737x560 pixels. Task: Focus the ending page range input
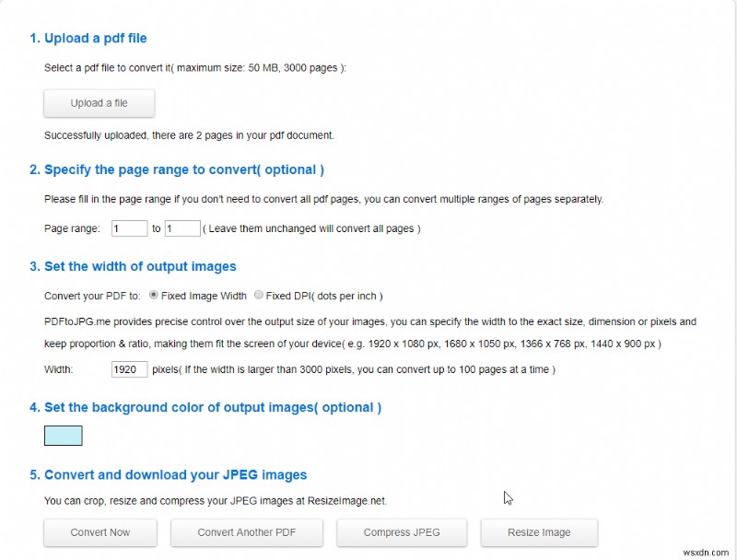pyautogui.click(x=181, y=227)
